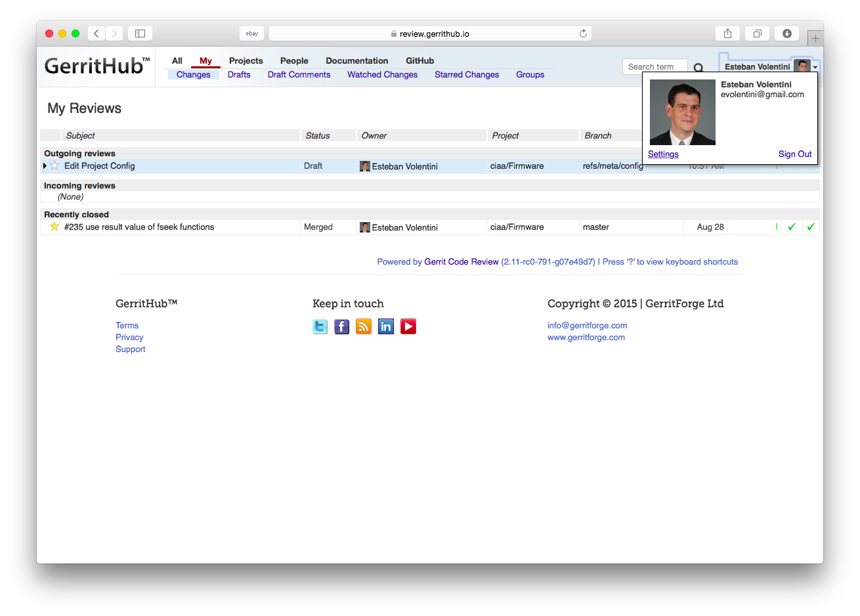Viewport: 860px width, 616px height.
Task: Visit www.gerritforge.com link
Action: point(586,338)
